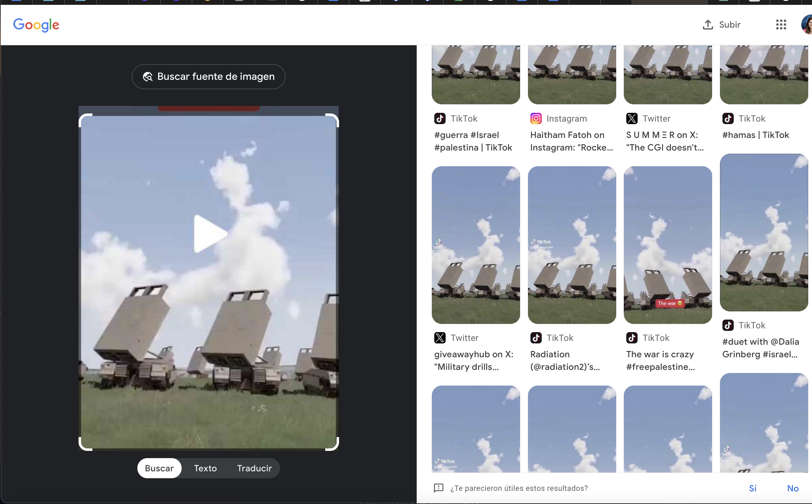This screenshot has width=812, height=504.
Task: Answer Sí to the feedback question
Action: (x=752, y=488)
